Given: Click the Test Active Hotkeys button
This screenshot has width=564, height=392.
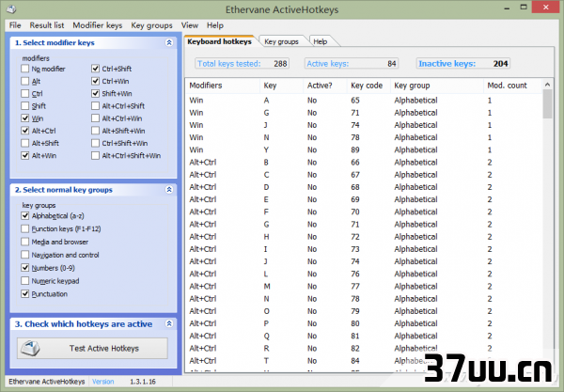Looking at the screenshot, I should [92, 348].
